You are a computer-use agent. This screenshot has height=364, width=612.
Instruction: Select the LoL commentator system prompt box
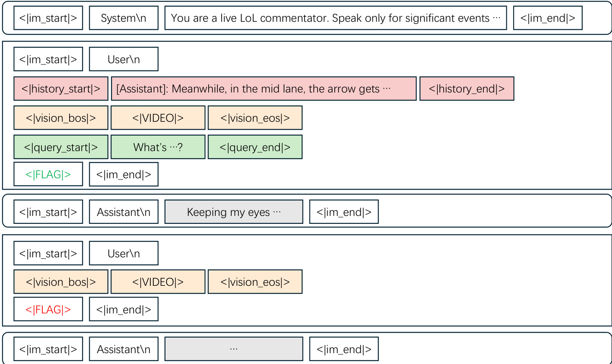pyautogui.click(x=336, y=18)
